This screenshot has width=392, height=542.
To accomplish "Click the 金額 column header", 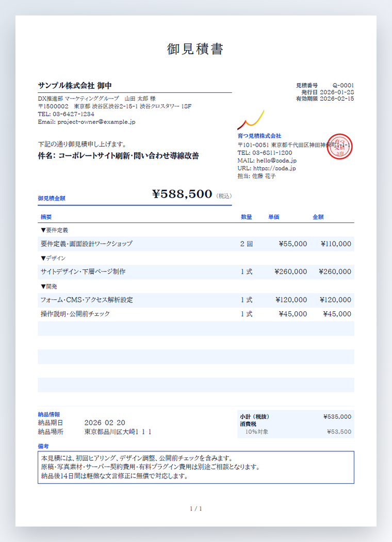I will [x=318, y=217].
